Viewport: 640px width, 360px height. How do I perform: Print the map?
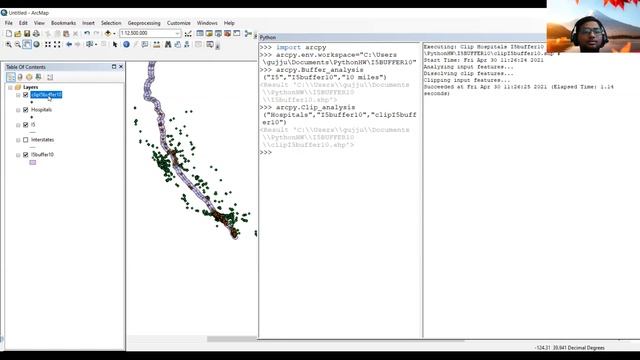pyautogui.click(x=36, y=33)
